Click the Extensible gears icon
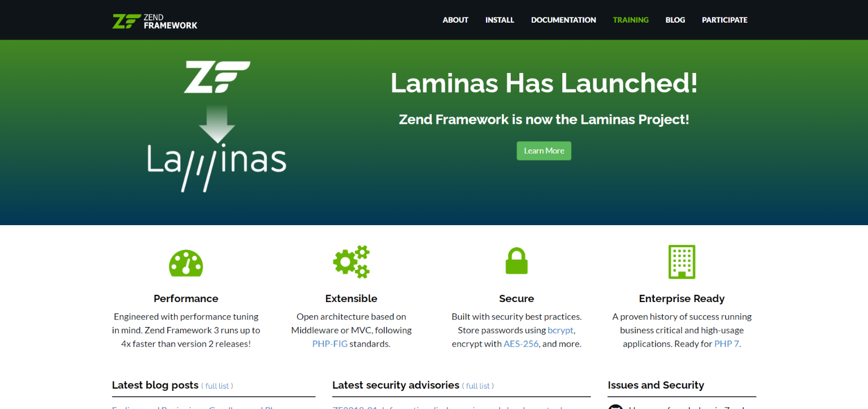Image resolution: width=868 pixels, height=409 pixels. [351, 261]
